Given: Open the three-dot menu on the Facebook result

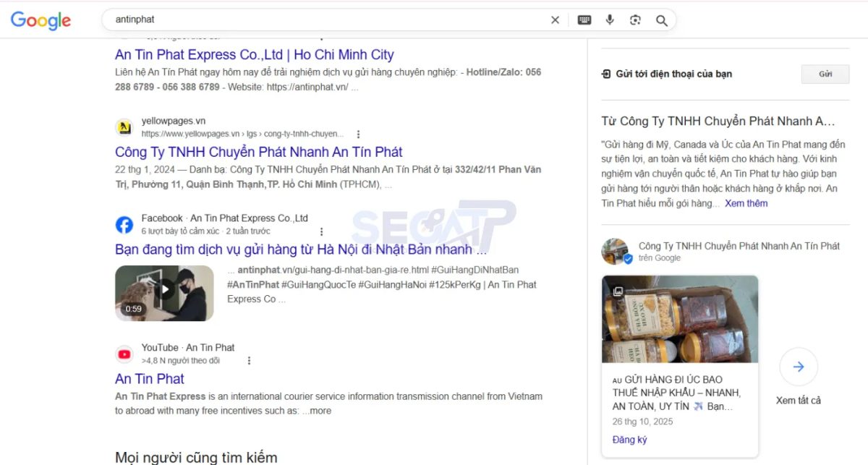Looking at the screenshot, I should [x=322, y=231].
